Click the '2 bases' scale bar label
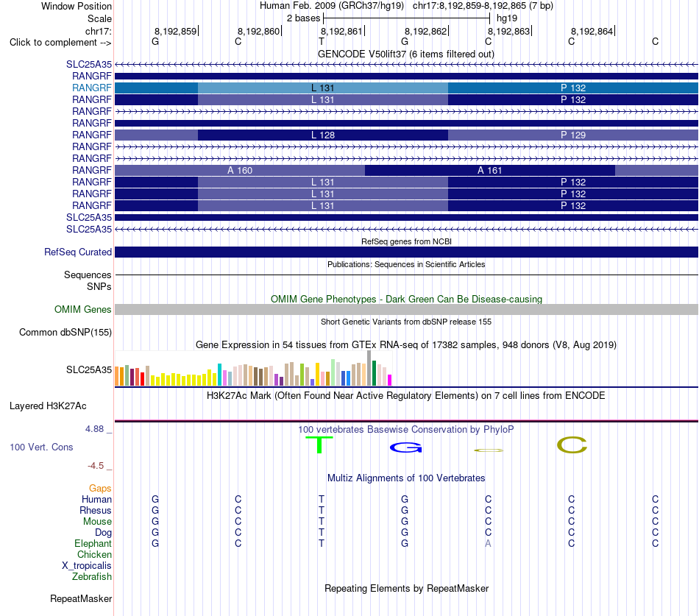 point(303,18)
